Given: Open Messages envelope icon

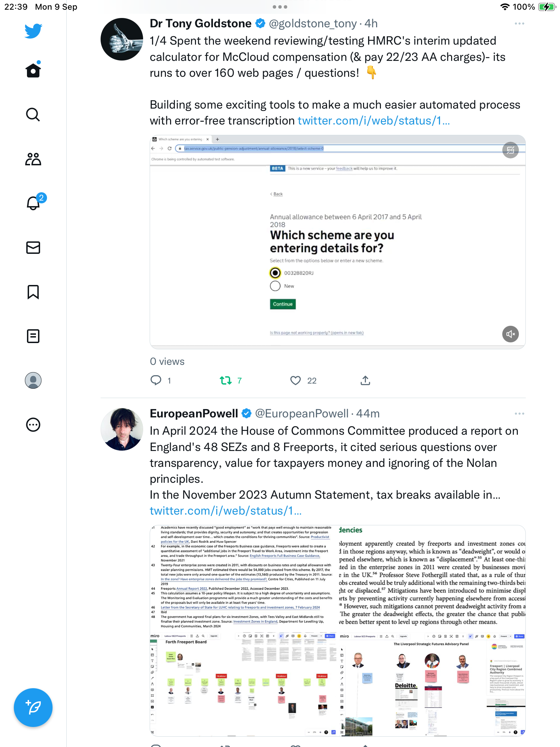Looking at the screenshot, I should pos(33,248).
